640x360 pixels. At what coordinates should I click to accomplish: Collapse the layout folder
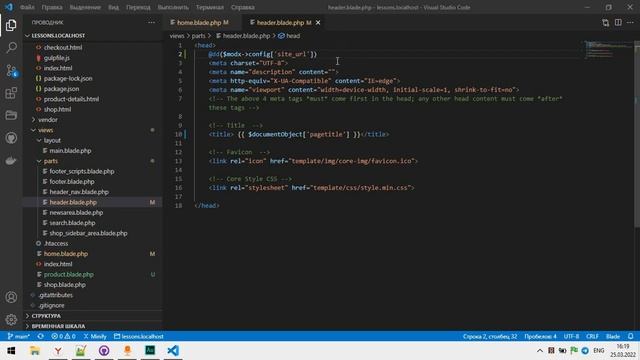(52, 140)
